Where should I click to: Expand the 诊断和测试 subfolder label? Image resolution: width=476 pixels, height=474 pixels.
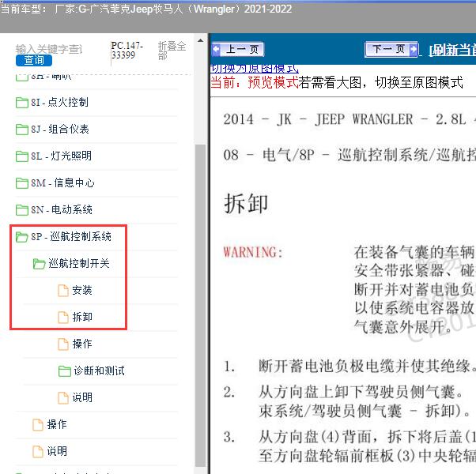point(100,371)
